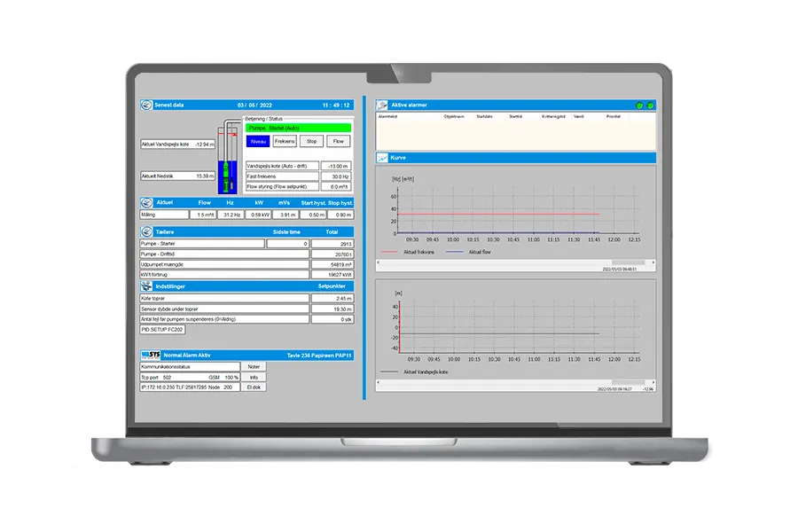Click the Tællere section header icon
The width and height of the screenshot is (798, 532).
146,231
